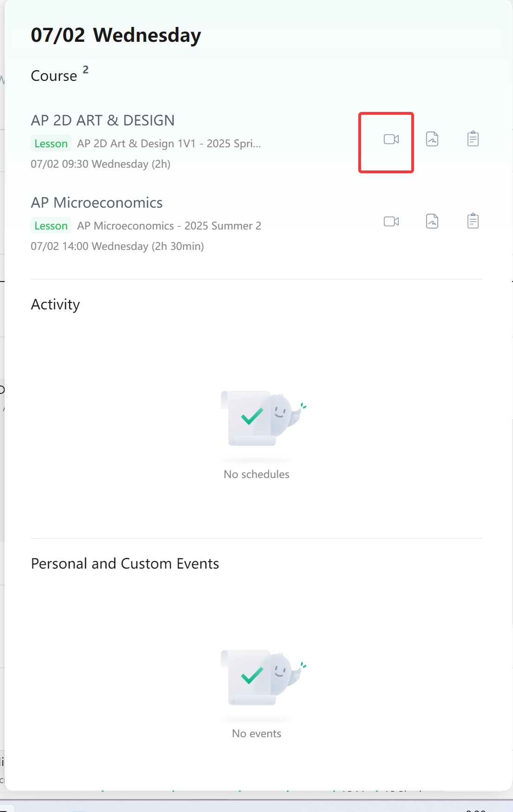Join AP Microeconomics video lesson

tap(391, 222)
